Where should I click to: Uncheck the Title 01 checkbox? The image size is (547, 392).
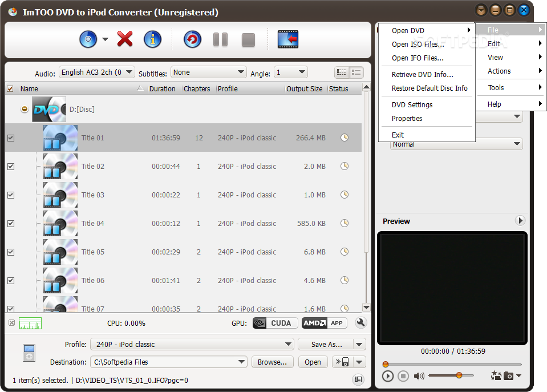coord(11,138)
